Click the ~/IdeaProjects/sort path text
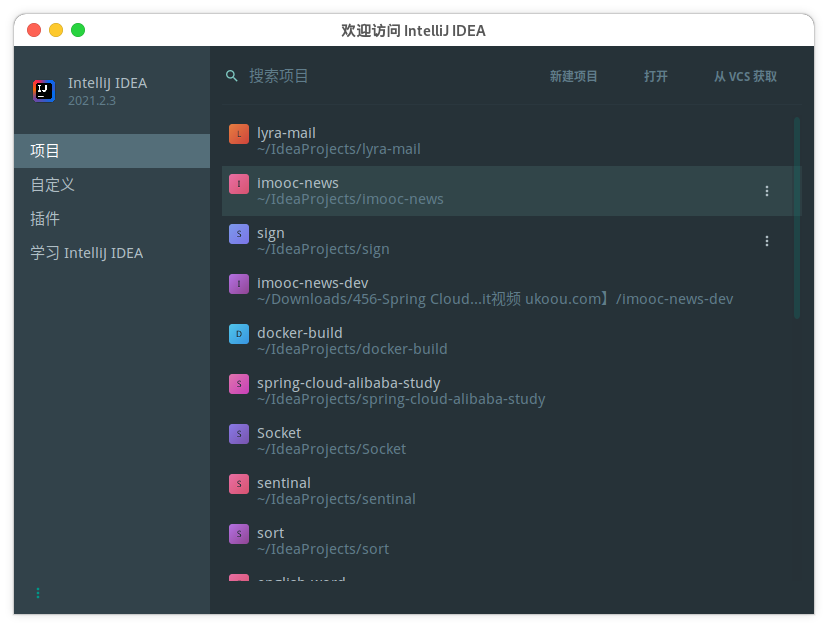Image resolution: width=828 pixels, height=628 pixels. point(323,549)
